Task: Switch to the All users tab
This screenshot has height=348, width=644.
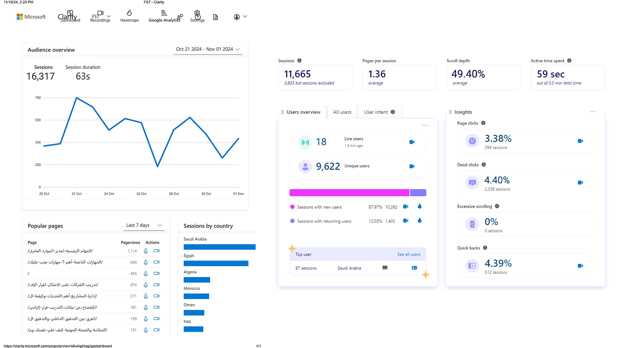Action: (x=342, y=112)
